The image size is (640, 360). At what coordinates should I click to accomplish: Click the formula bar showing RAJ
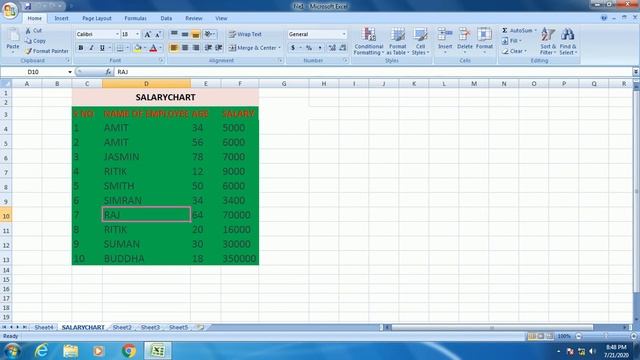[x=373, y=72]
